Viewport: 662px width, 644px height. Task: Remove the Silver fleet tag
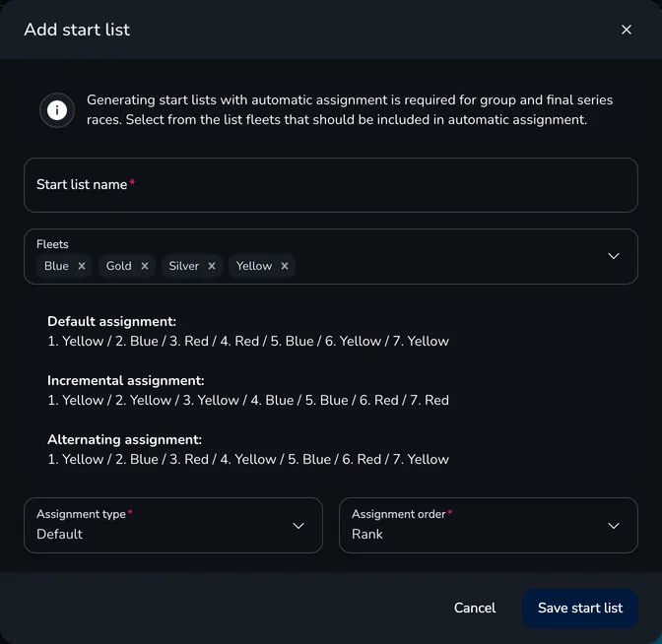pos(212,266)
